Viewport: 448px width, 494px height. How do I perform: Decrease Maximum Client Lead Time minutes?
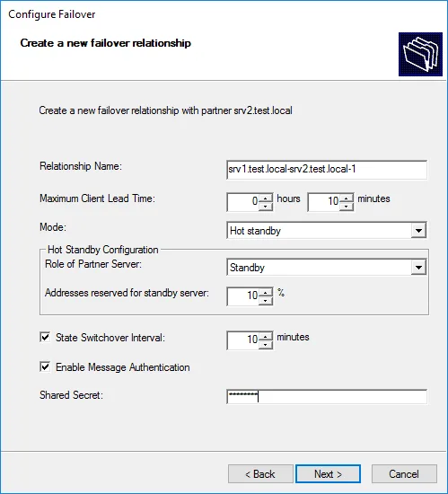coord(347,207)
